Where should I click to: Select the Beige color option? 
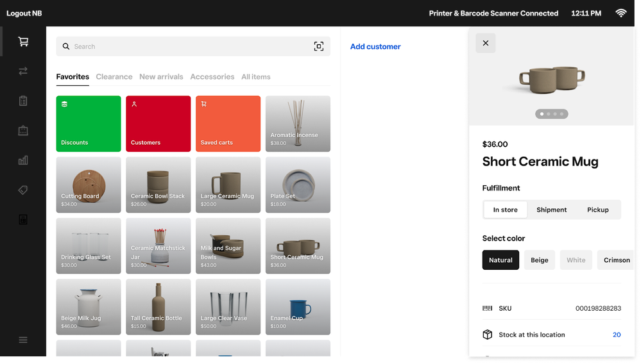(539, 260)
